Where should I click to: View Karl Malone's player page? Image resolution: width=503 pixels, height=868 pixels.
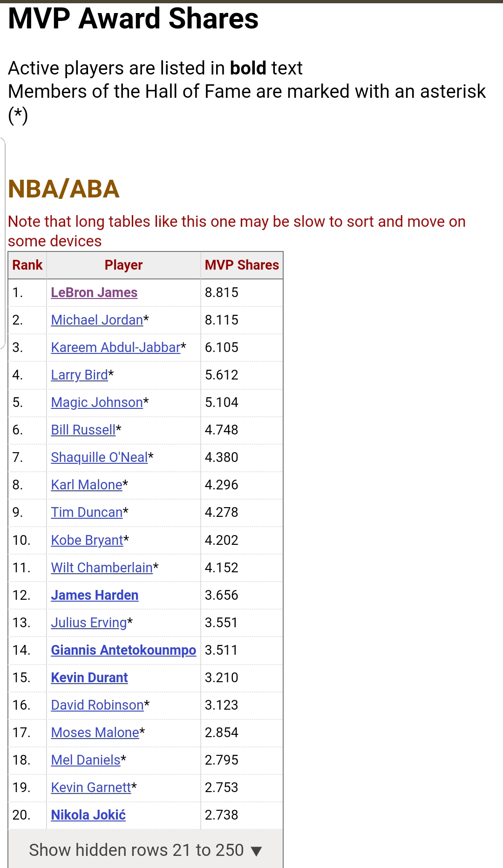point(87,485)
